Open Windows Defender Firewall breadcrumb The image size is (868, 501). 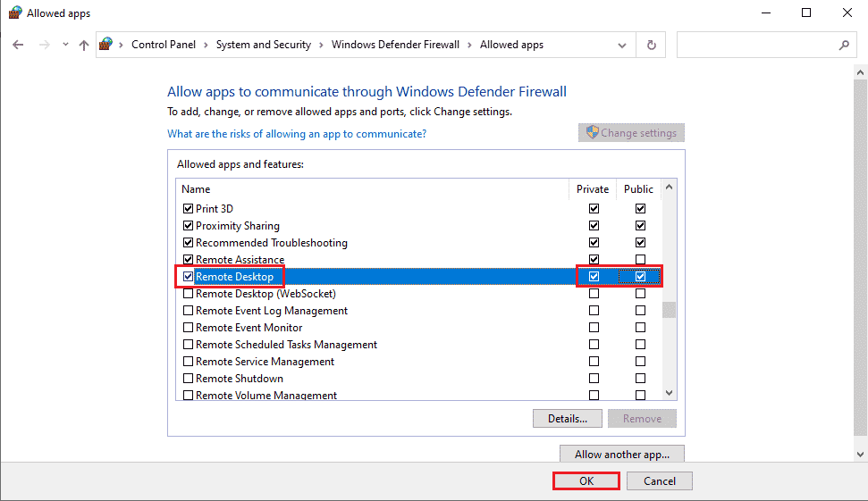click(x=395, y=45)
